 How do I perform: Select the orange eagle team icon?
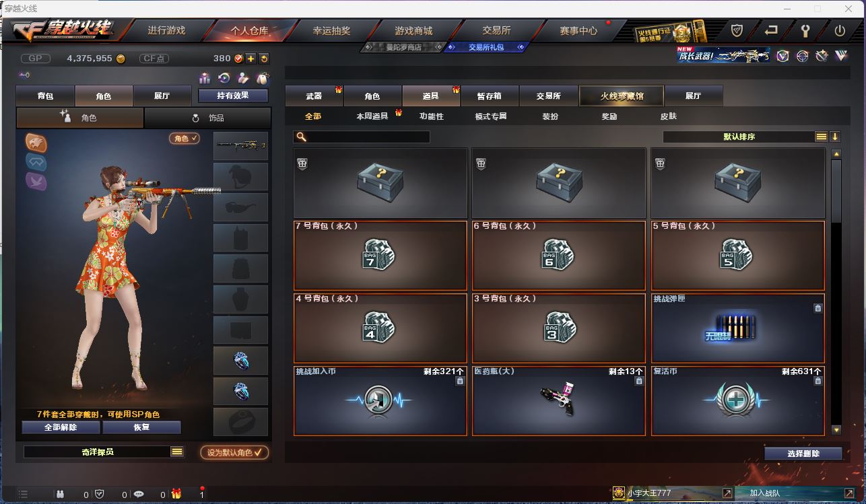36,142
